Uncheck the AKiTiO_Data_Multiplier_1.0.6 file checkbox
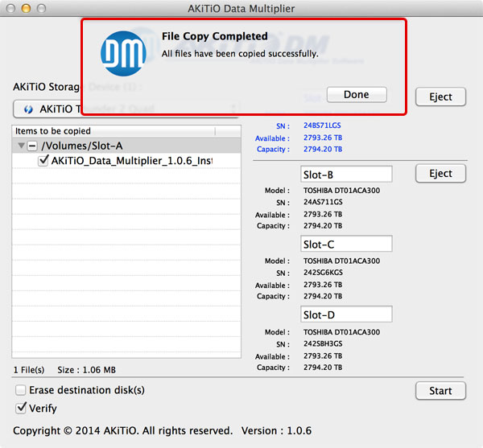 pyautogui.click(x=44, y=161)
